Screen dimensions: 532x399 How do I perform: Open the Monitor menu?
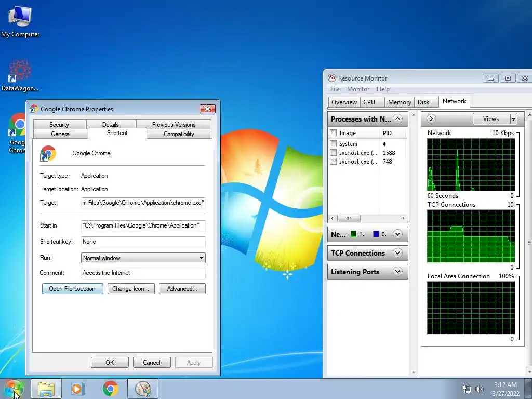(x=358, y=89)
